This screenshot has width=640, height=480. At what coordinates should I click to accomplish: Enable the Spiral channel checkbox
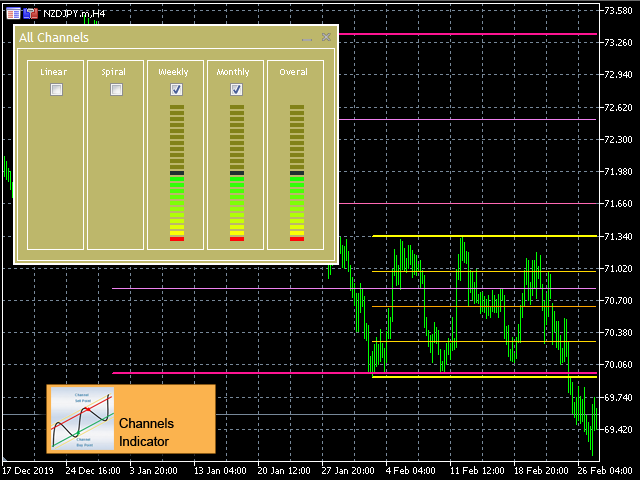click(116, 90)
